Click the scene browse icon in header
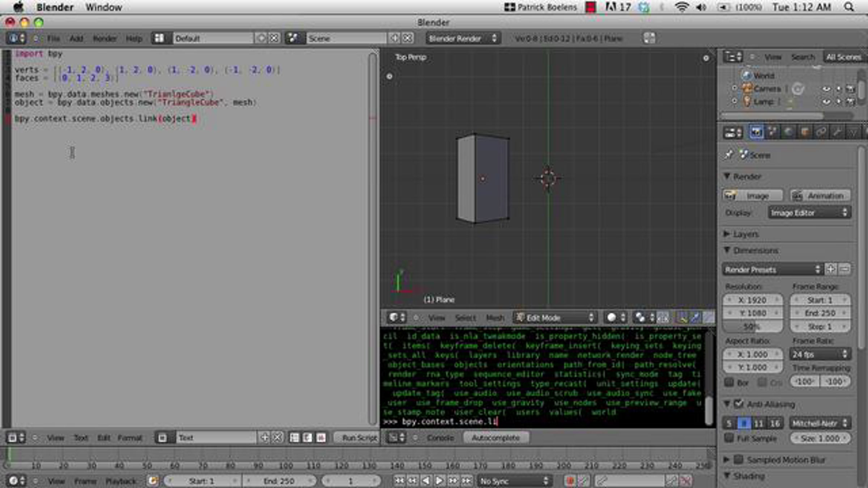Viewport: 868px width, 488px height. coord(295,38)
